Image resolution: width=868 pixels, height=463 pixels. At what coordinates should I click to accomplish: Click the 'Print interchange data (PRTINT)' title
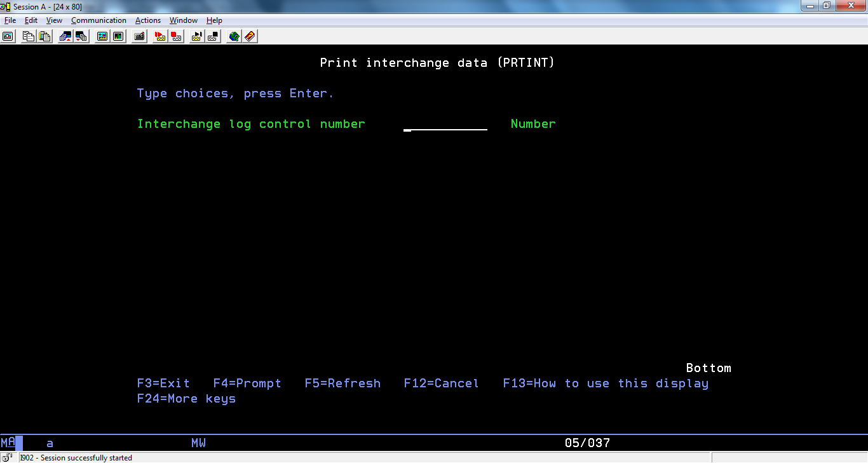(x=437, y=63)
